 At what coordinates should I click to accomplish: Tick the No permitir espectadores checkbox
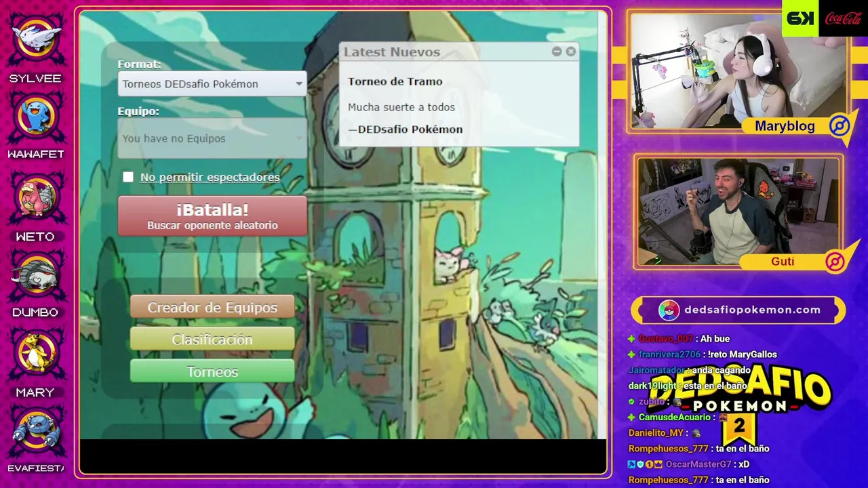[128, 177]
